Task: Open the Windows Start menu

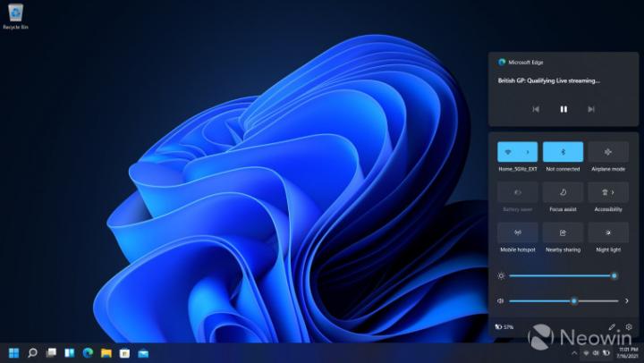Action: (14, 353)
